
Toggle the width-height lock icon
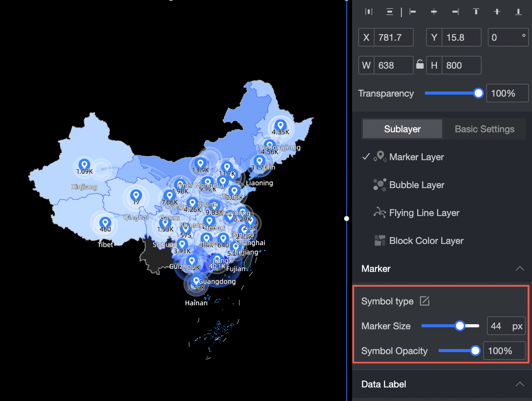[x=420, y=65]
